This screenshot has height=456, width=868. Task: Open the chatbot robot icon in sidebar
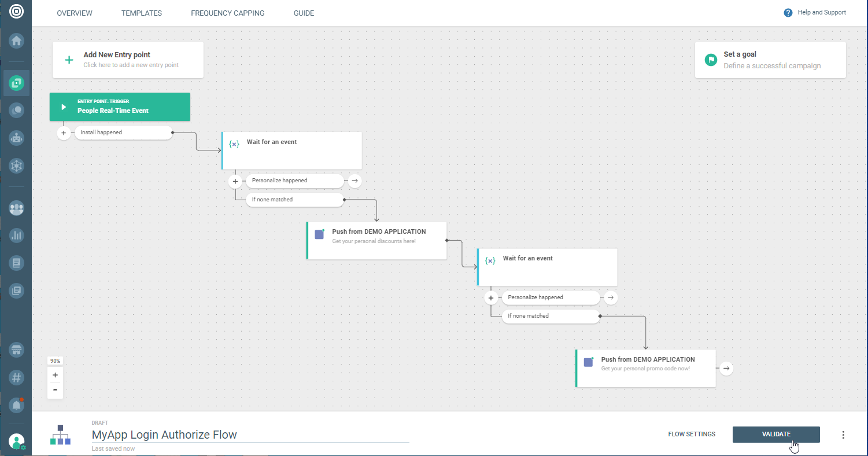[16, 138]
